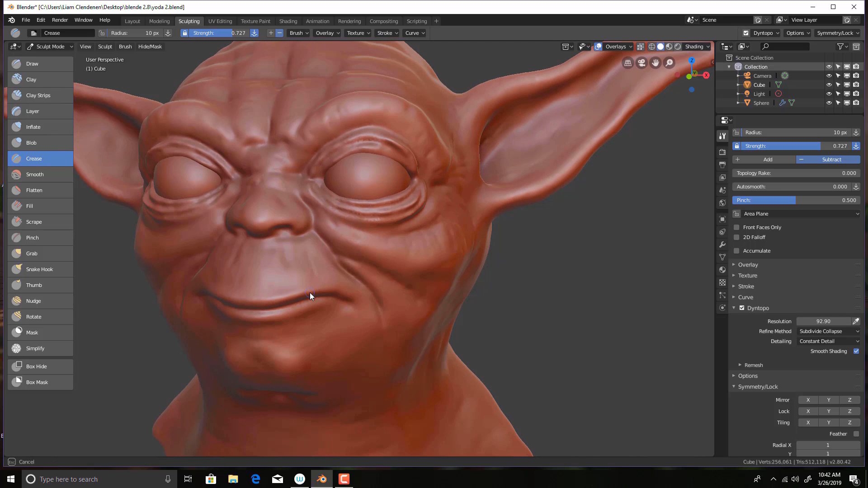
Task: Click the Add direction button
Action: pyautogui.click(x=764, y=160)
